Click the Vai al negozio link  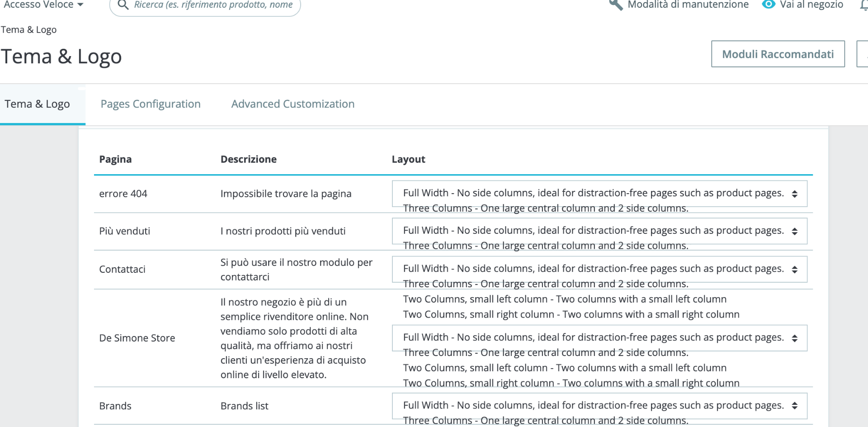click(x=811, y=5)
